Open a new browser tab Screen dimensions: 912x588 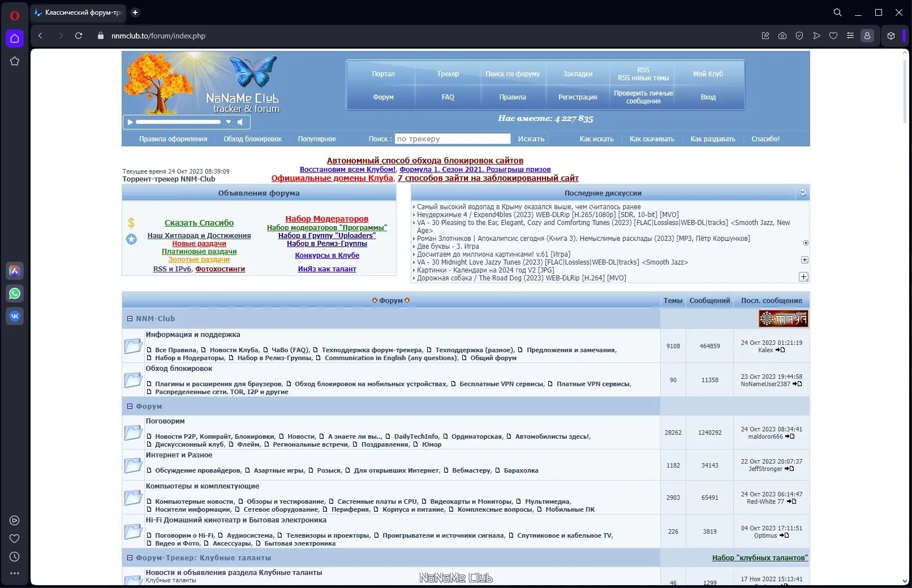pos(135,12)
